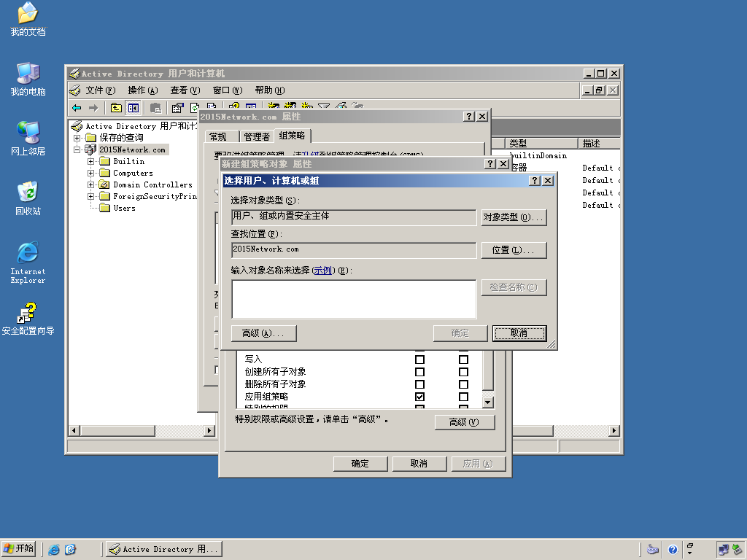This screenshot has width=747, height=560.
Task: Click the 开始 Start button
Action: point(18,548)
